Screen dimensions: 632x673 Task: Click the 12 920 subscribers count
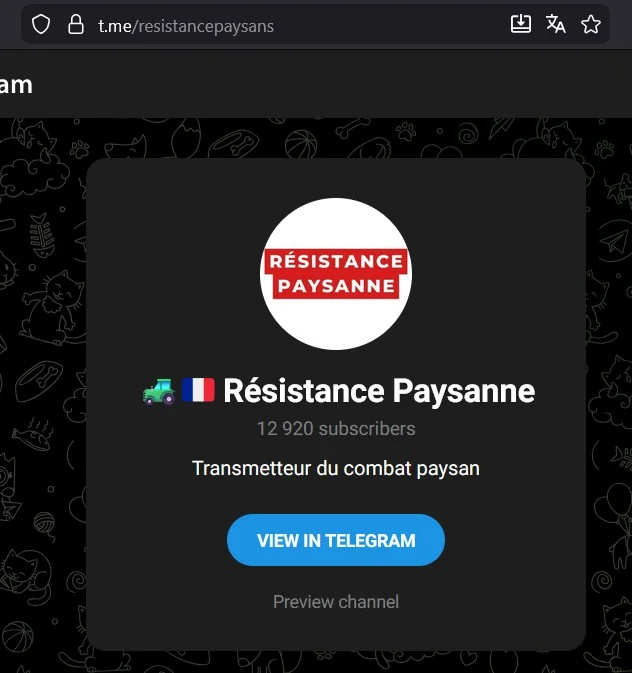(336, 429)
